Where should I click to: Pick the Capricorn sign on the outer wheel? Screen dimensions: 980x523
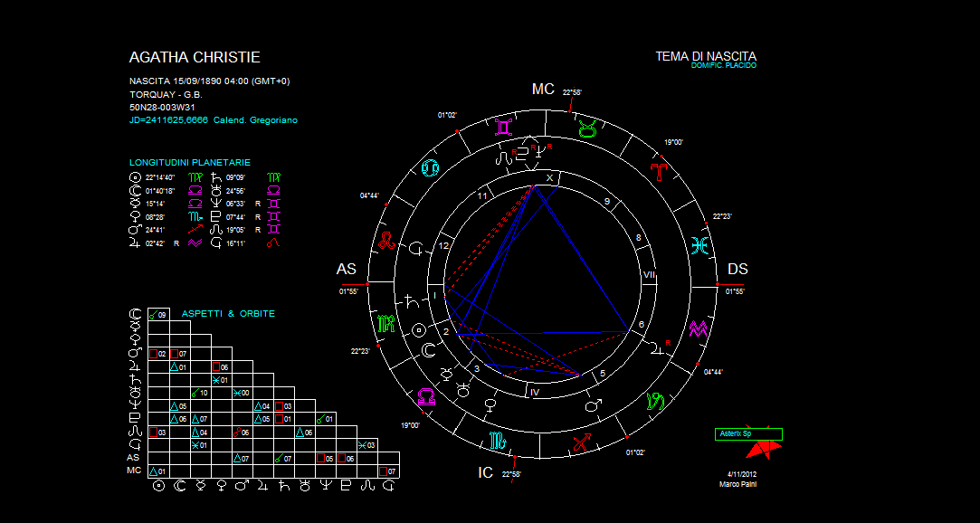coord(654,400)
